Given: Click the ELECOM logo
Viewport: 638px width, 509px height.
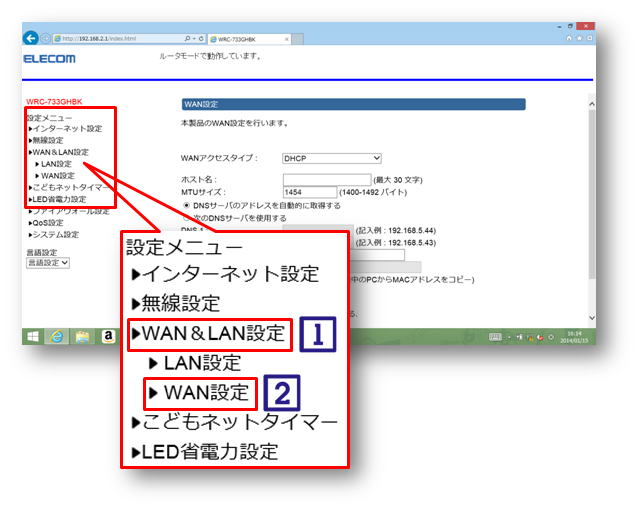Looking at the screenshot, I should pos(50,59).
